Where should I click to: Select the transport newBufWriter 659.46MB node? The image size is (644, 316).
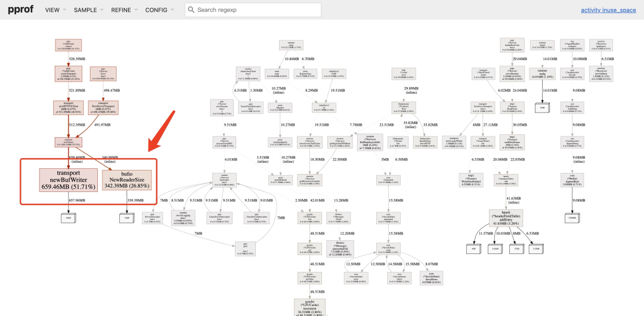click(69, 179)
